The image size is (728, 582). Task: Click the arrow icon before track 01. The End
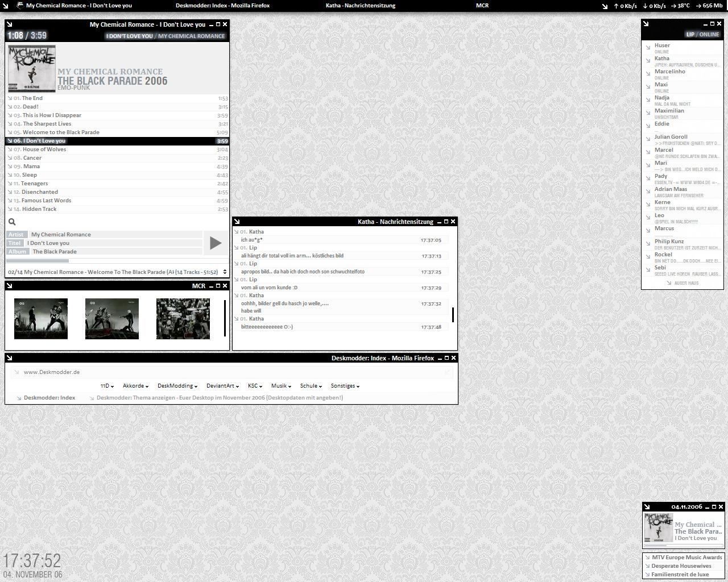pos(10,98)
